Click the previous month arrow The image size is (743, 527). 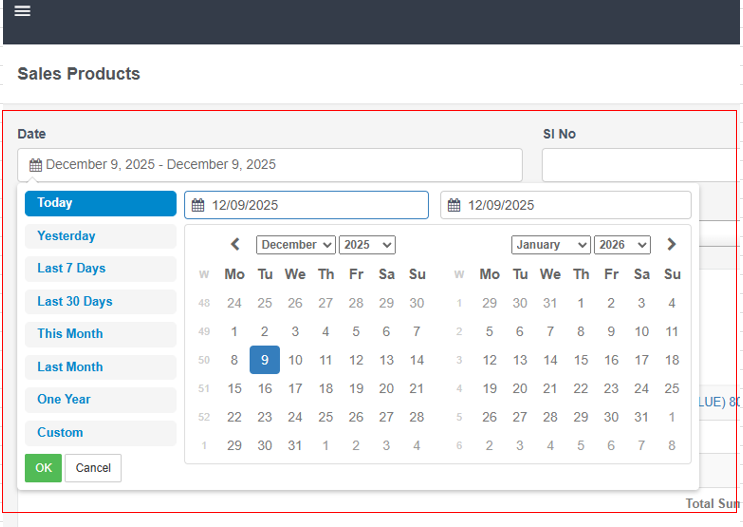[235, 244]
